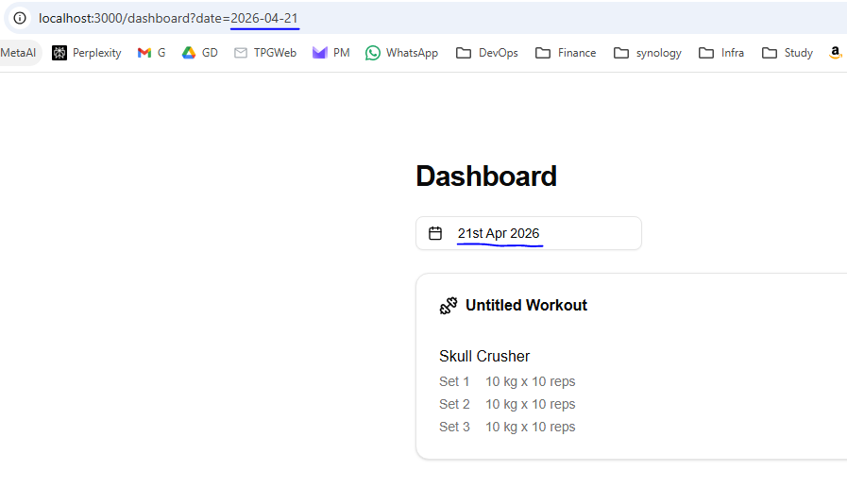Viewport: 847px width, 504px height.
Task: Open the Finance bookmarks folder
Action: [x=566, y=53]
